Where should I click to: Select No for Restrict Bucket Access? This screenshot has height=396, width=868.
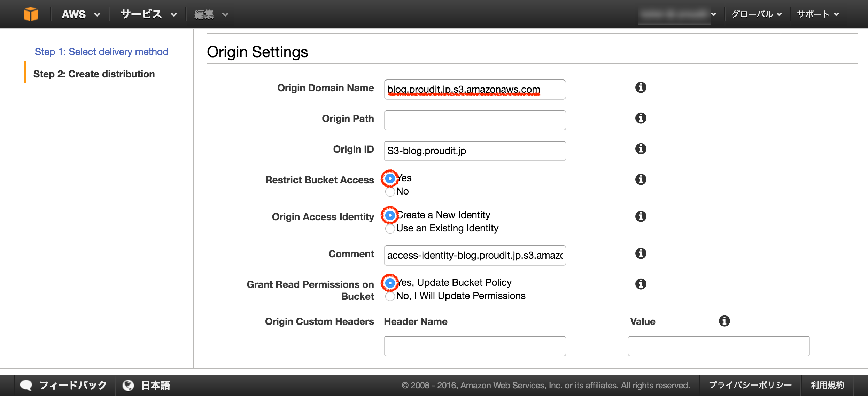click(x=390, y=192)
